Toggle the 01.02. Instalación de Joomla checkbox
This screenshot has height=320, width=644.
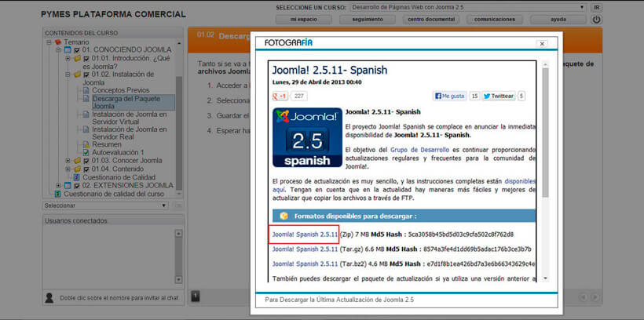pyautogui.click(x=86, y=75)
